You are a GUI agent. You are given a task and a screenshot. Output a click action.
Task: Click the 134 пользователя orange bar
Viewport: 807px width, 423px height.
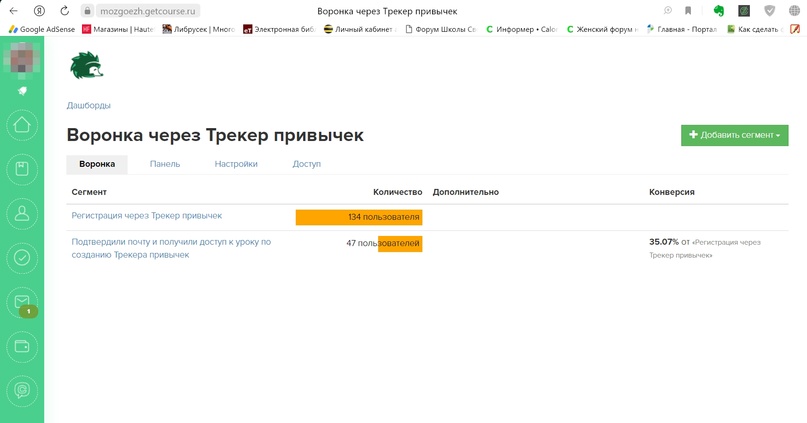click(x=358, y=216)
